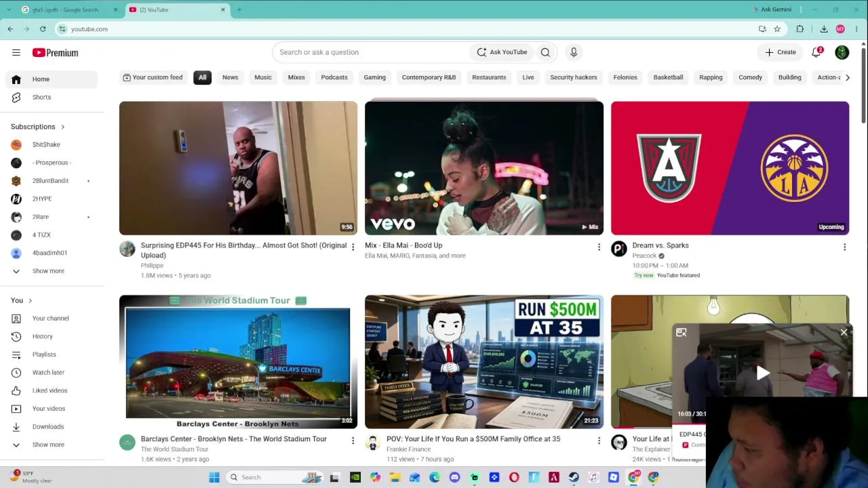Expand the Subscriptions section chevron
This screenshot has height=488, width=868.
[62, 127]
